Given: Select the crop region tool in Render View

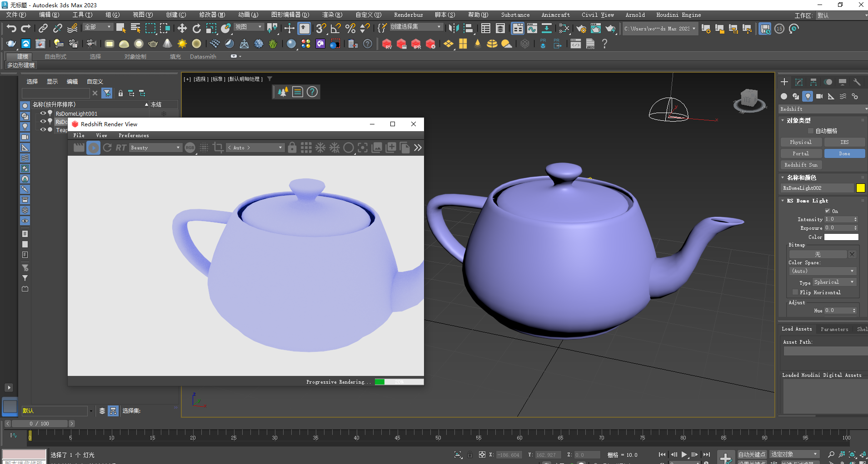Looking at the screenshot, I should pyautogui.click(x=218, y=148).
